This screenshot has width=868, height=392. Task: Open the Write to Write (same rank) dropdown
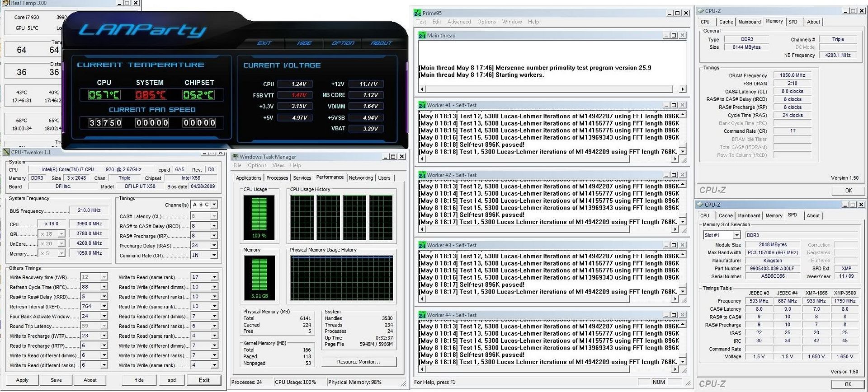click(x=214, y=365)
